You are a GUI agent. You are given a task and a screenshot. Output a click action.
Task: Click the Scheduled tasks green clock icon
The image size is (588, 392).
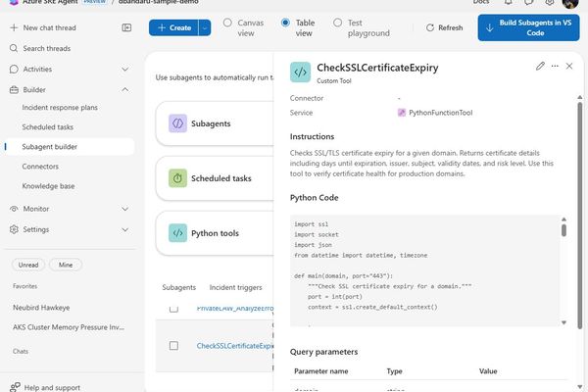(177, 178)
